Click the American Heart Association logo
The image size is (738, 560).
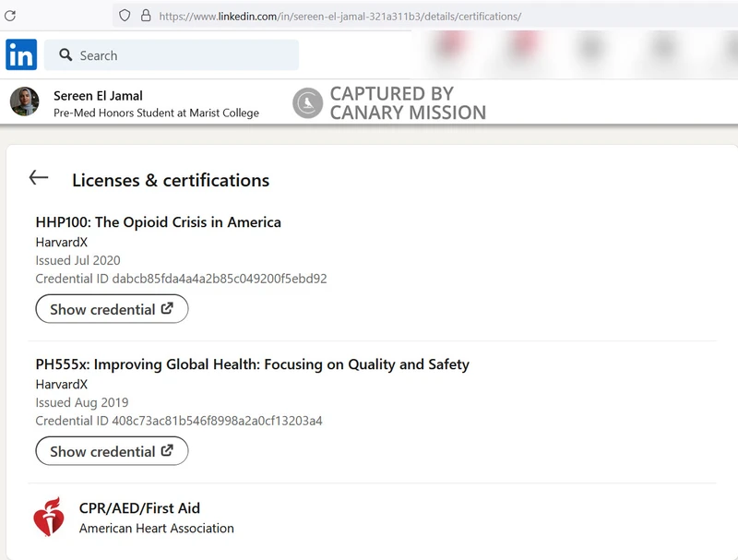tap(49, 517)
